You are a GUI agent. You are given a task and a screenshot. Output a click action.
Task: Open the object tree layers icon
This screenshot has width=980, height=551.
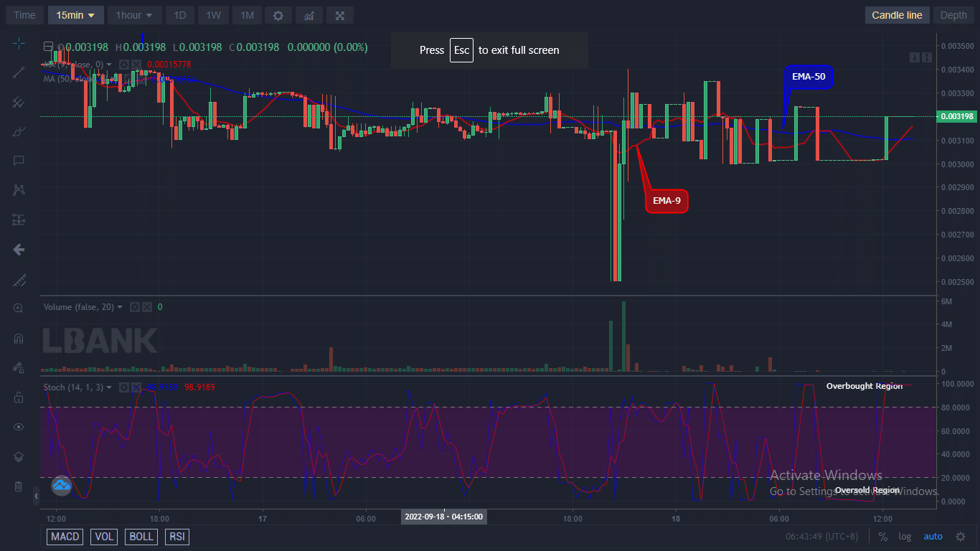point(19,456)
